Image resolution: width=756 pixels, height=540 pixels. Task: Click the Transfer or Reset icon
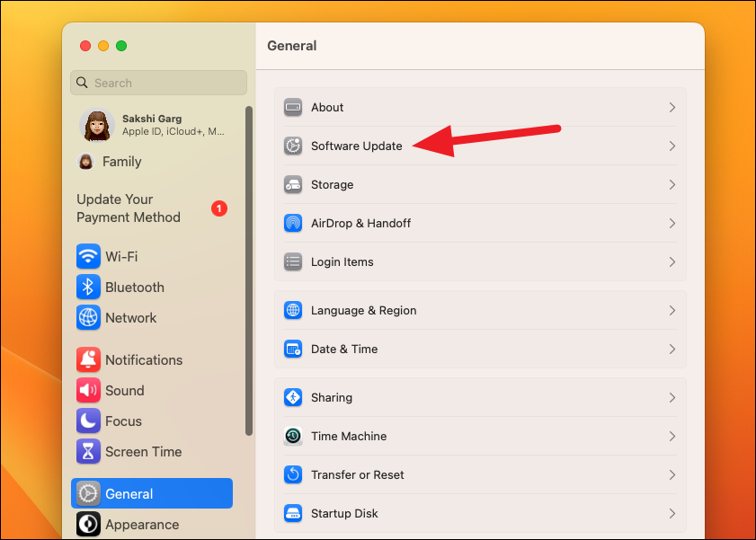coord(293,475)
